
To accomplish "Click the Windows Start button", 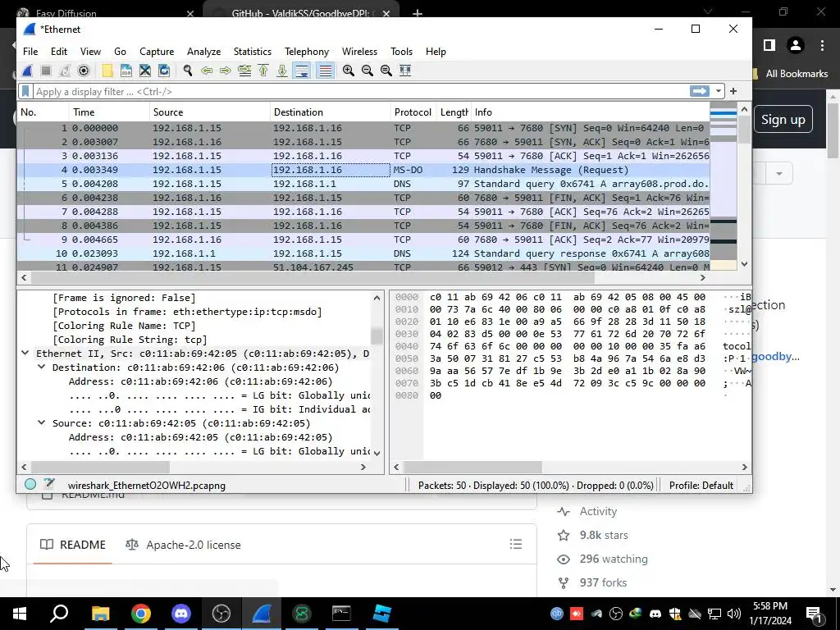I will (x=20, y=614).
